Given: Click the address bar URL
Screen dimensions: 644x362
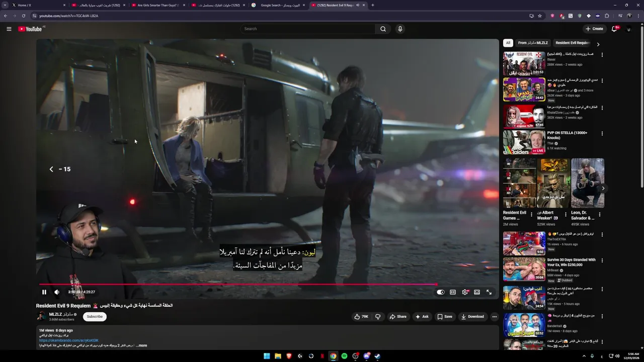Looking at the screenshot, I should (x=68, y=16).
